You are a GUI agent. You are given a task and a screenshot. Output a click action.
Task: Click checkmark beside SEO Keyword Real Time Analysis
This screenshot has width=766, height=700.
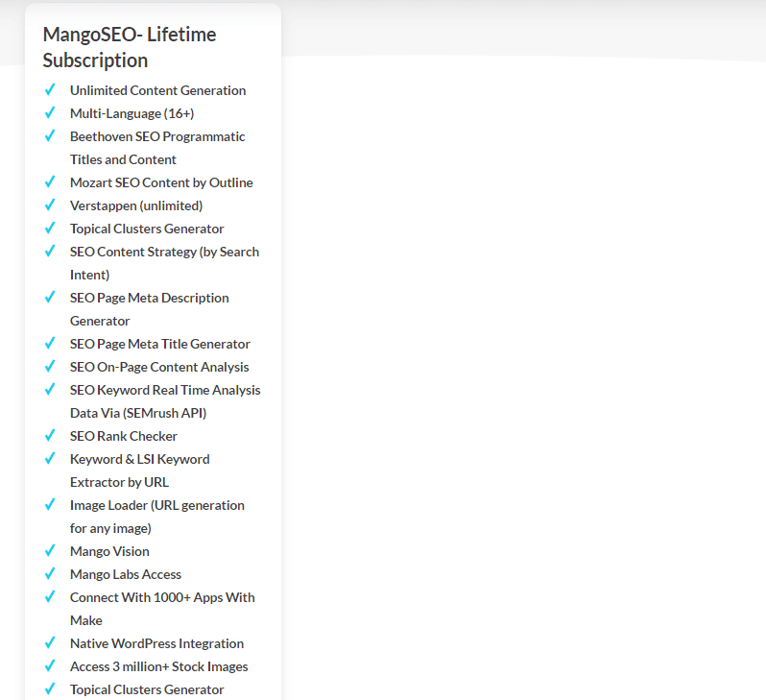[x=50, y=389]
